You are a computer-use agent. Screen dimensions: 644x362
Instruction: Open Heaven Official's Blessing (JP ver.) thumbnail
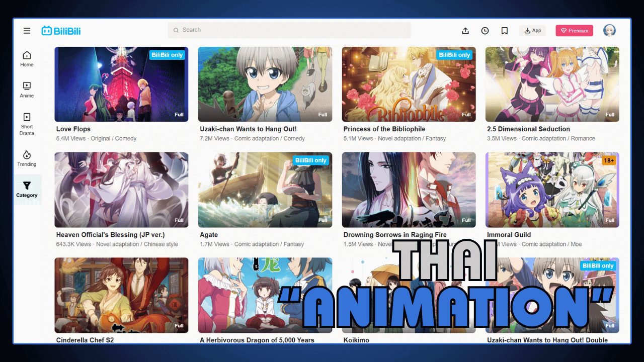tap(122, 189)
